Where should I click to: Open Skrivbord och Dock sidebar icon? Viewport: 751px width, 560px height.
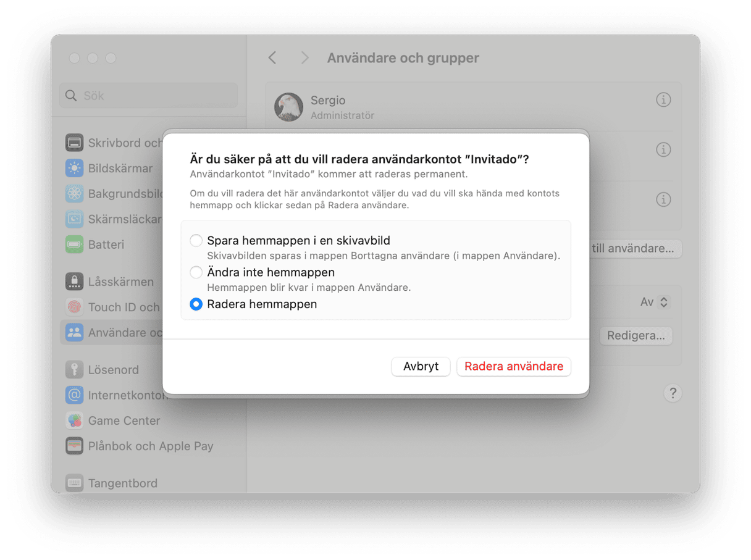click(x=75, y=143)
